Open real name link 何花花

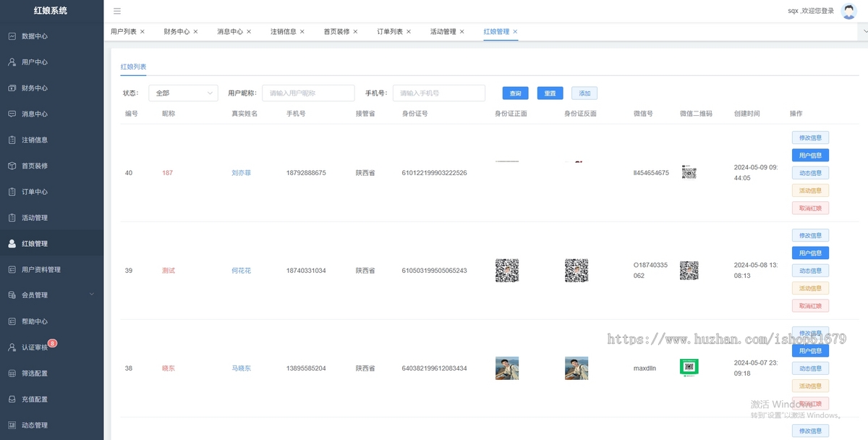[x=242, y=271]
